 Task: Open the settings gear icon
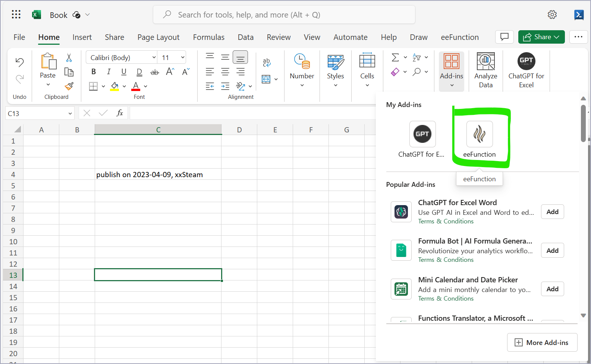[552, 15]
